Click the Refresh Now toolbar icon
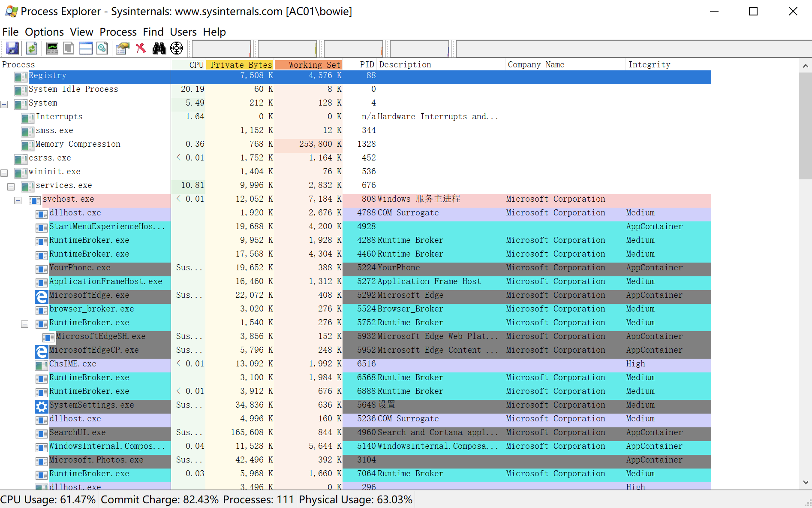The image size is (812, 508). point(31,48)
